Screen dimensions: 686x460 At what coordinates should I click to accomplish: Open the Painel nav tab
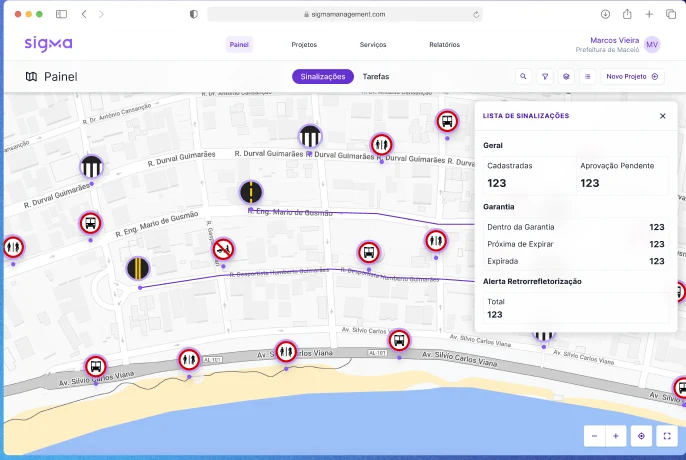(x=239, y=45)
